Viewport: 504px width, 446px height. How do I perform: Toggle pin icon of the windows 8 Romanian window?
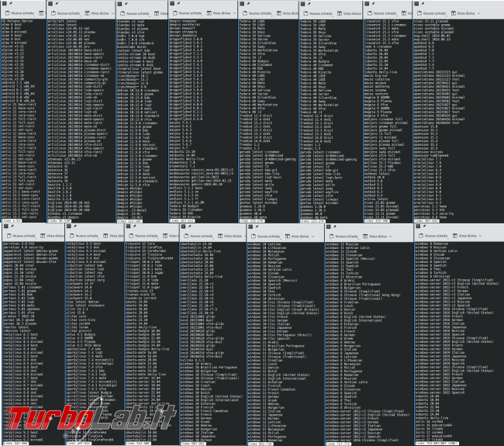coord(425,226)
